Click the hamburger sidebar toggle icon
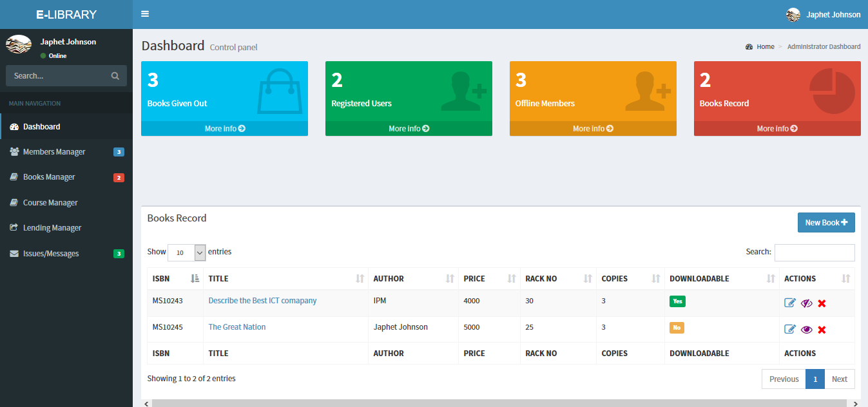This screenshot has width=868, height=407. click(145, 14)
